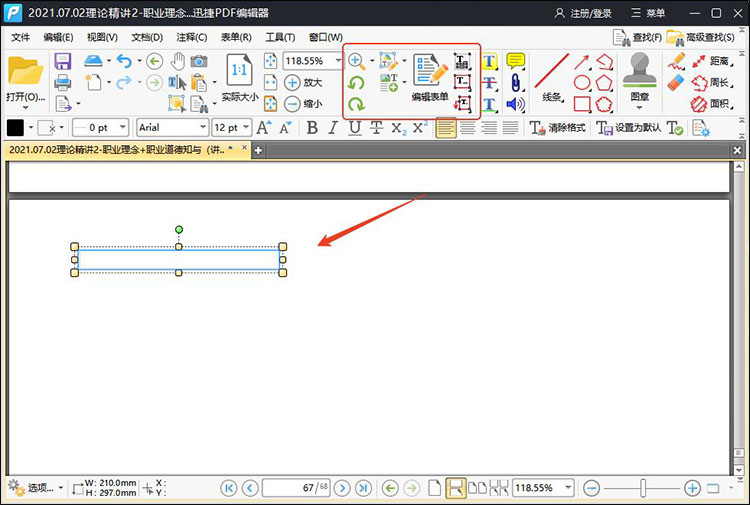Open the 表单(R) menu

pos(236,37)
